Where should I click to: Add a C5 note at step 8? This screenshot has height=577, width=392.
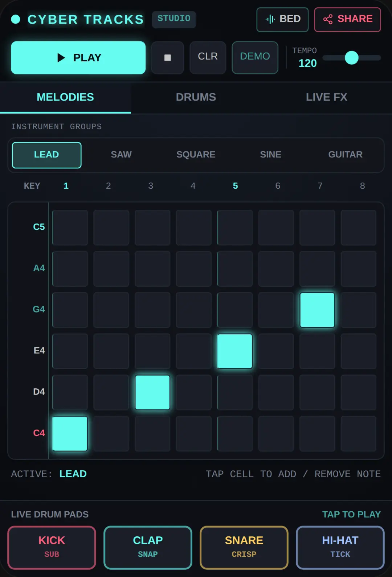click(x=359, y=228)
